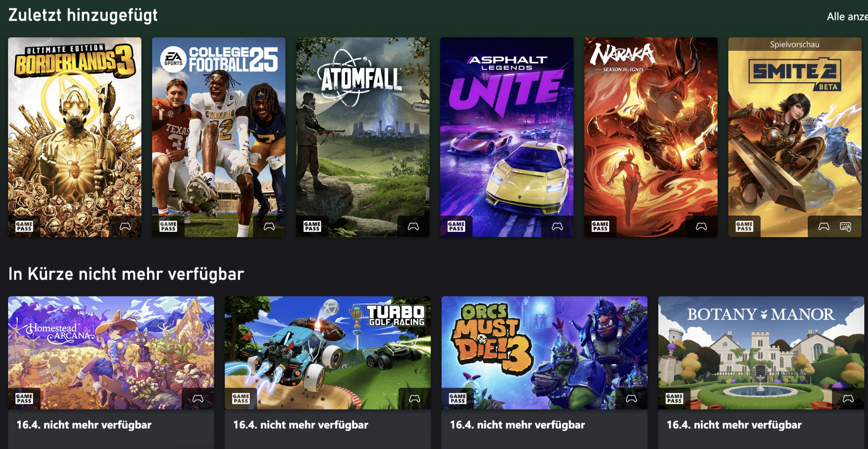Click the controller icon on Borderlands 3 tile

[x=125, y=226]
